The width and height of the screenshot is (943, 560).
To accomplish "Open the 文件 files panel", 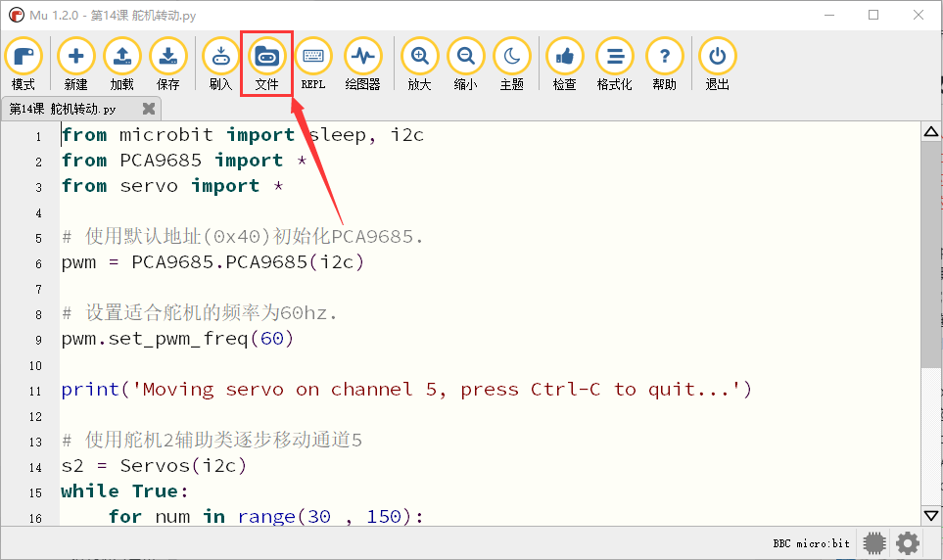I will coord(267,64).
